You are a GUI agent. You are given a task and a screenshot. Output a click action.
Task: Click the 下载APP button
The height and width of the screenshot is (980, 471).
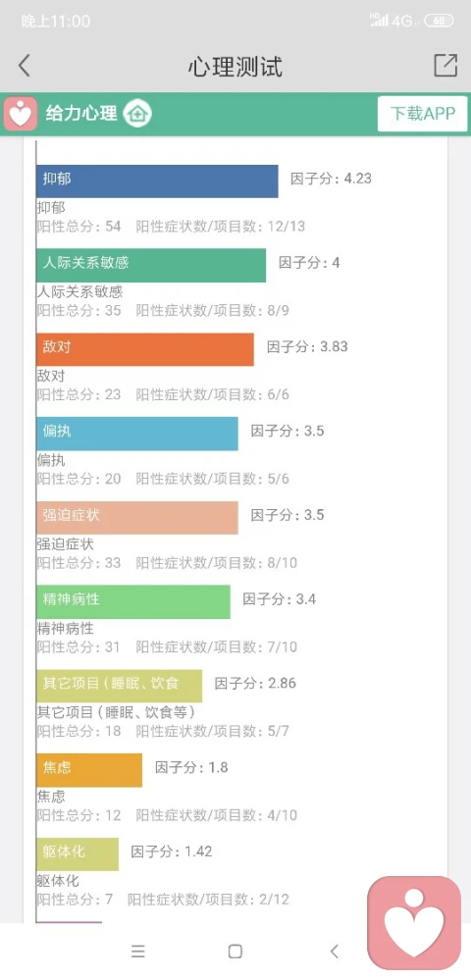point(422,114)
